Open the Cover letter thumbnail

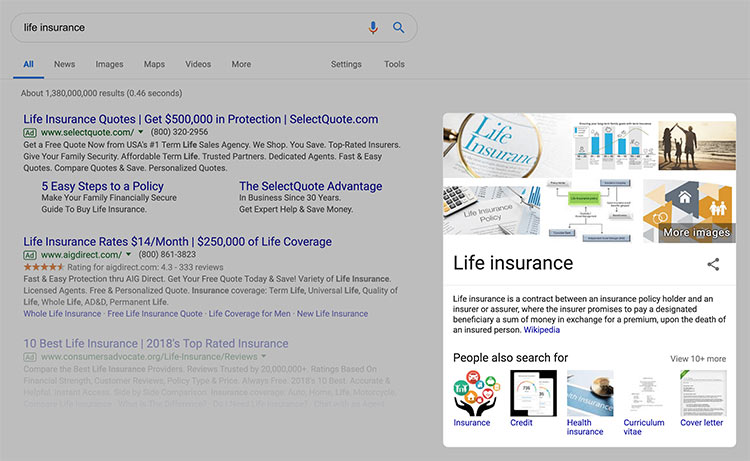tap(703, 393)
